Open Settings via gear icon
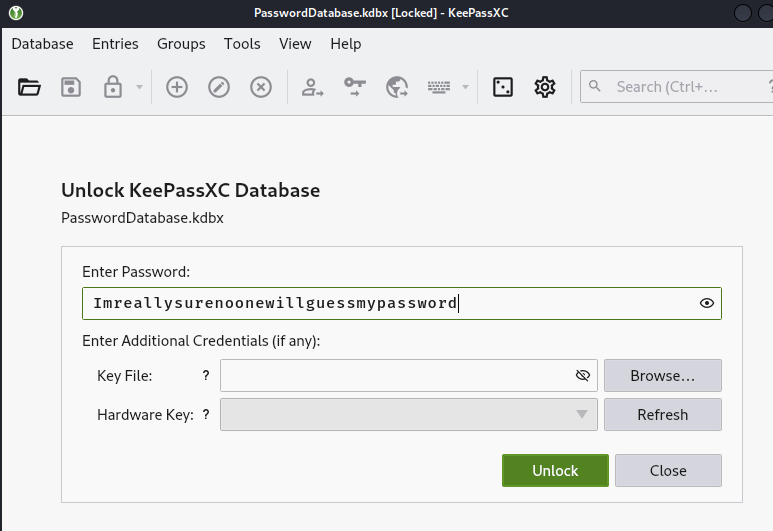Image resolution: width=773 pixels, height=531 pixels. 545,87
